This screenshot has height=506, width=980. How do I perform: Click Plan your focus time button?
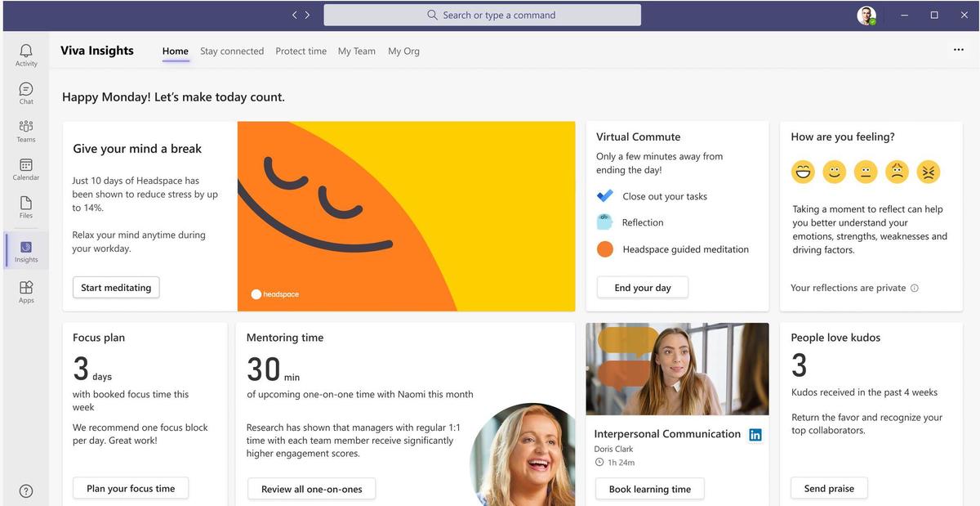coord(131,489)
